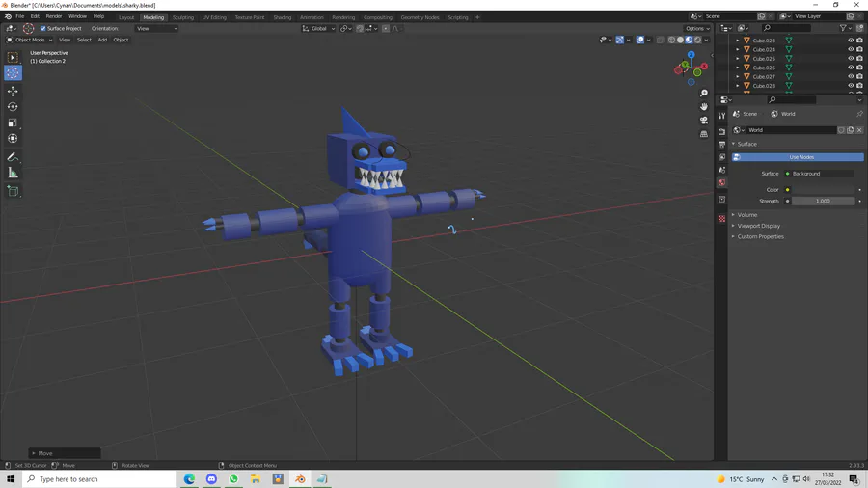Switch to the Sculpting workspace tab
The width and height of the screenshot is (868, 488).
182,17
